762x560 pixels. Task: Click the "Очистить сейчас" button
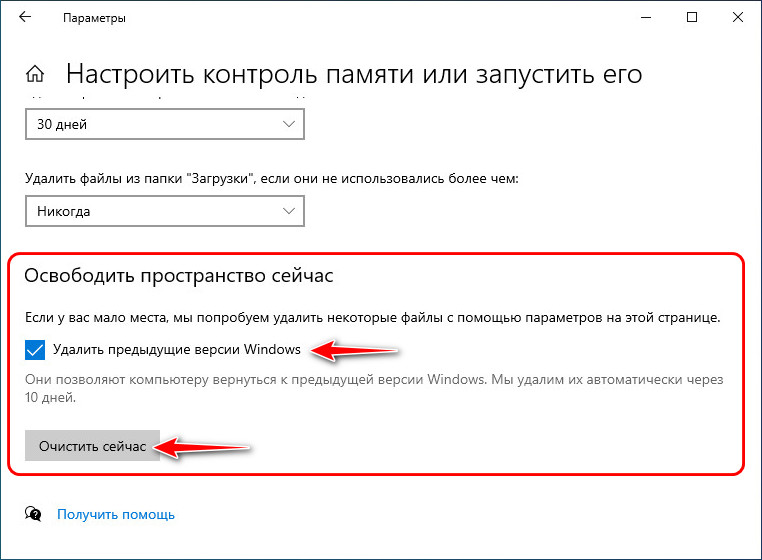pos(92,445)
